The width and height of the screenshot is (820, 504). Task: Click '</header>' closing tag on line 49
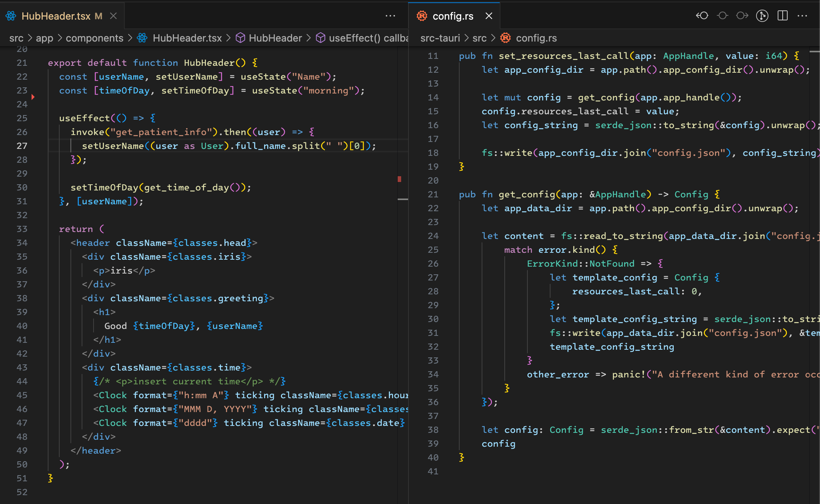coord(96,451)
